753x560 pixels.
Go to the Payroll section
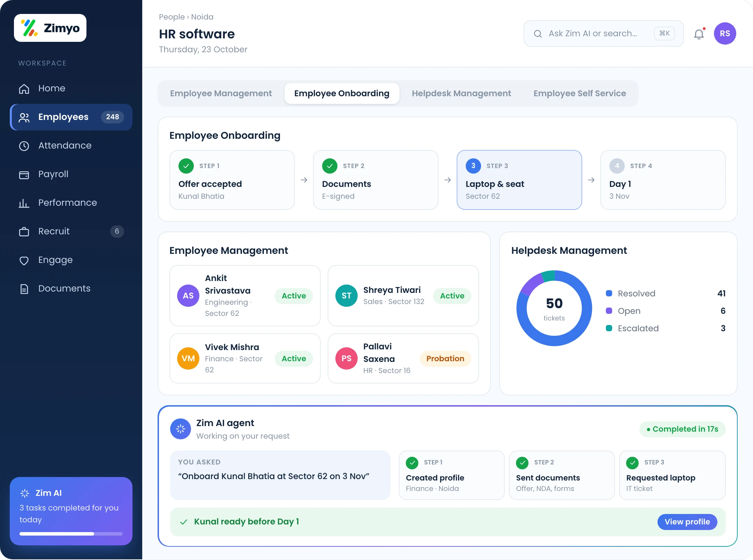(71, 174)
